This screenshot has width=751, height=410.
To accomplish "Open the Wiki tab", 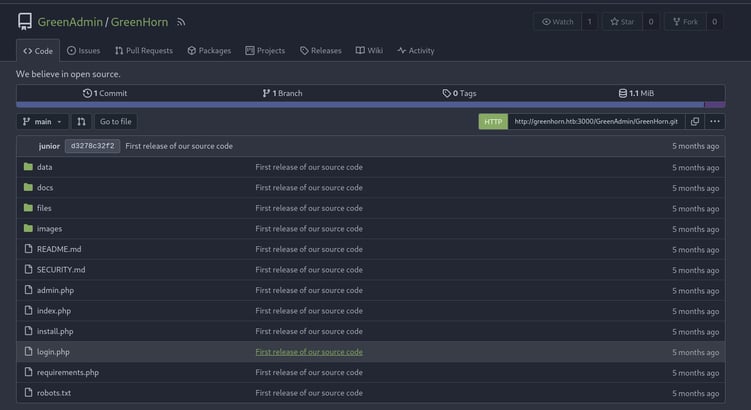I will pos(369,51).
